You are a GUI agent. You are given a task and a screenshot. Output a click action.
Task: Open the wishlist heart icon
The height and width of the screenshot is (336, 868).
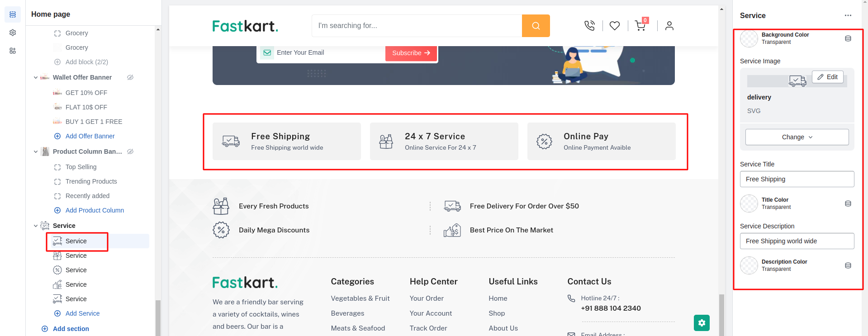tap(614, 26)
